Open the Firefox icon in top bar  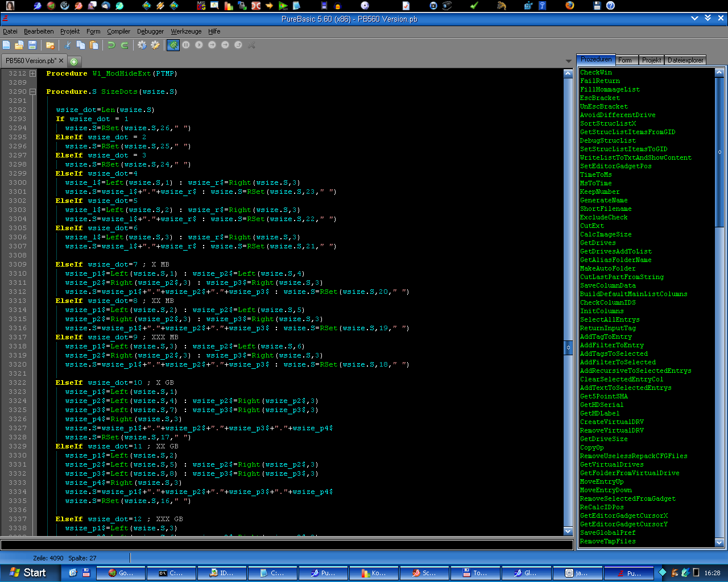(570, 6)
